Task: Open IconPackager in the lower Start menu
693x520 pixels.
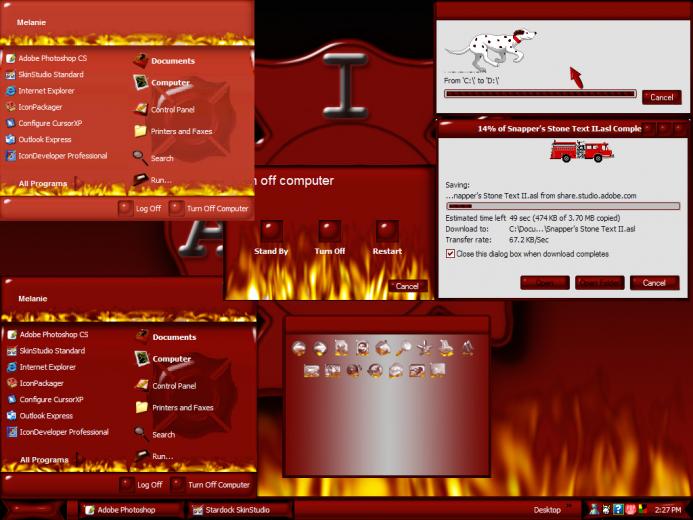Action: coord(35,383)
